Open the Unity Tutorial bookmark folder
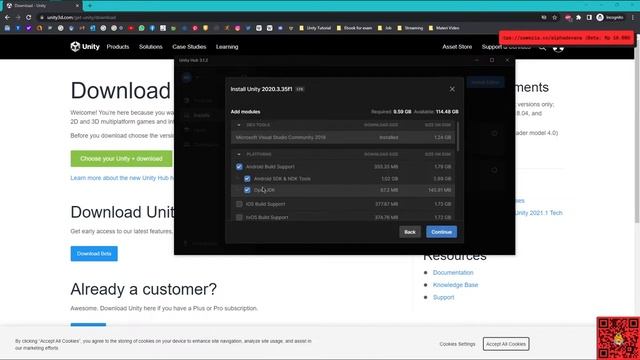The height and width of the screenshot is (360, 640). click(x=315, y=28)
